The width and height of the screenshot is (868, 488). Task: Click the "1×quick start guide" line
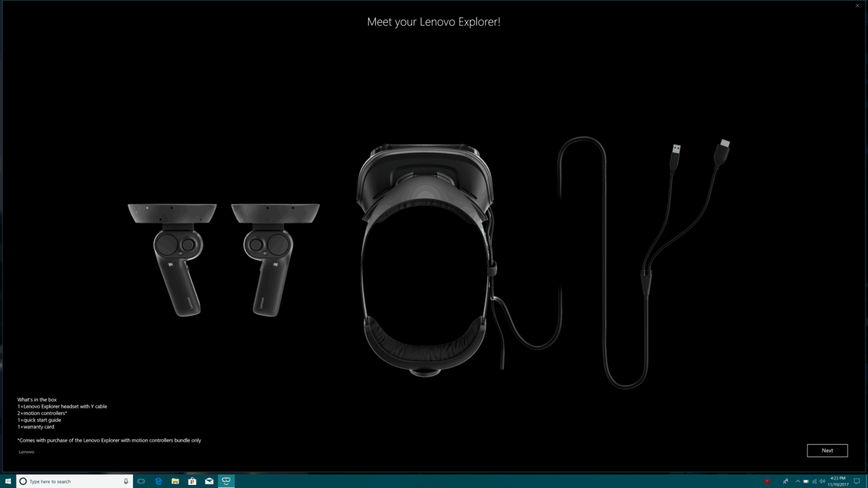point(39,420)
